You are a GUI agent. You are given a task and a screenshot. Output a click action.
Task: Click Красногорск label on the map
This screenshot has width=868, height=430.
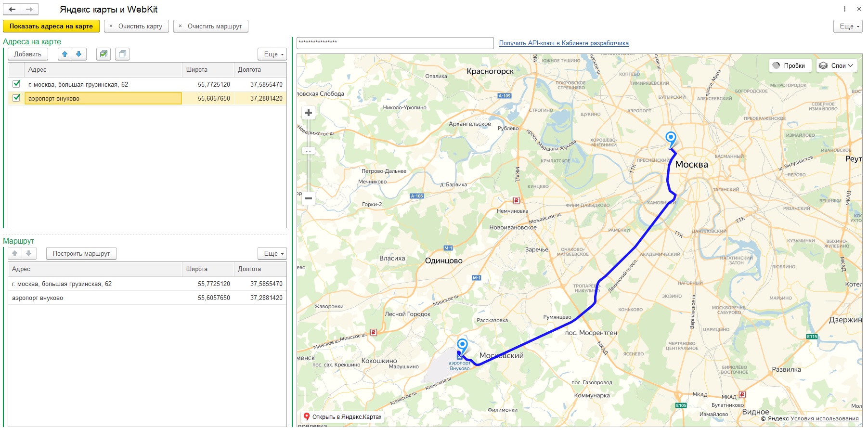tap(490, 71)
